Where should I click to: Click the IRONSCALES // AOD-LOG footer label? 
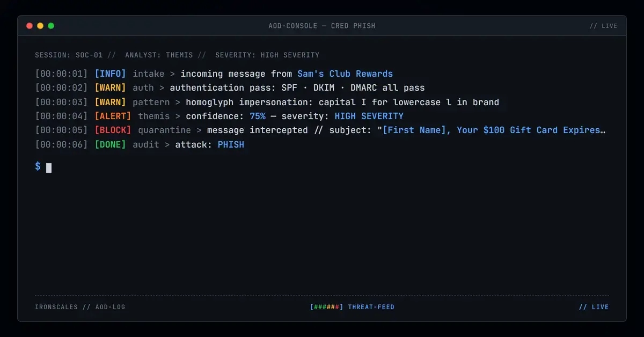[80, 307]
